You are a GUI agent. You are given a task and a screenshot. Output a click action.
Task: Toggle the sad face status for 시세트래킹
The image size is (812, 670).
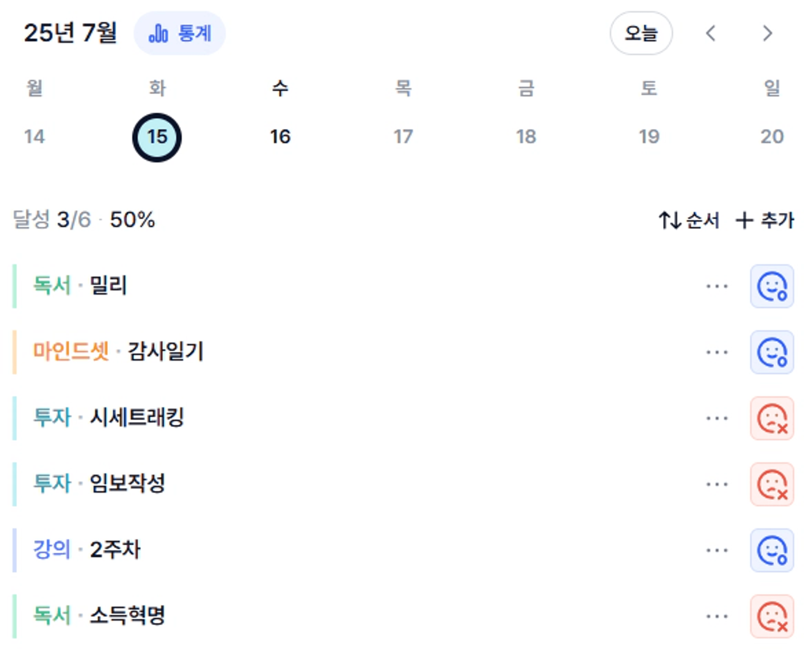[772, 418]
